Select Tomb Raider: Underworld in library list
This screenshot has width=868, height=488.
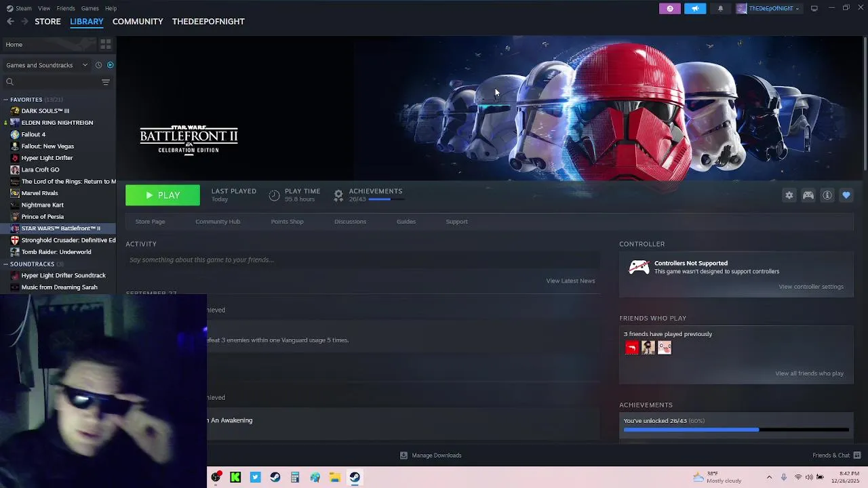[56, 252]
